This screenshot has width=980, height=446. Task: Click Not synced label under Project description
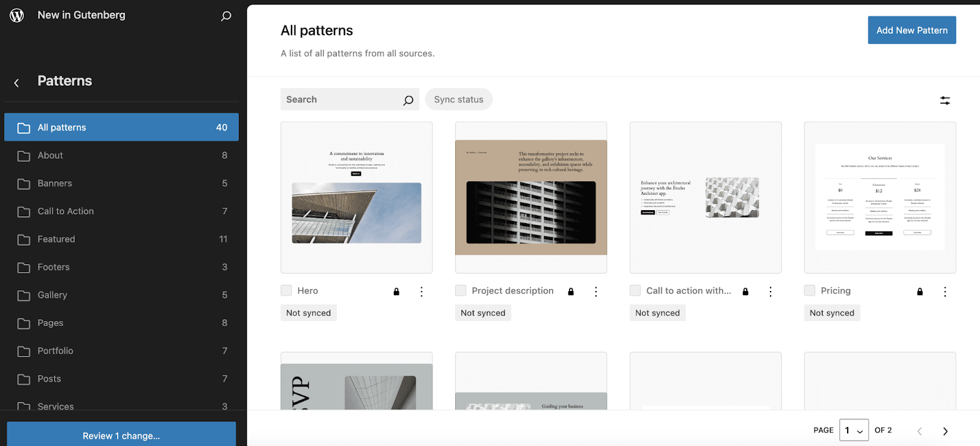[483, 313]
